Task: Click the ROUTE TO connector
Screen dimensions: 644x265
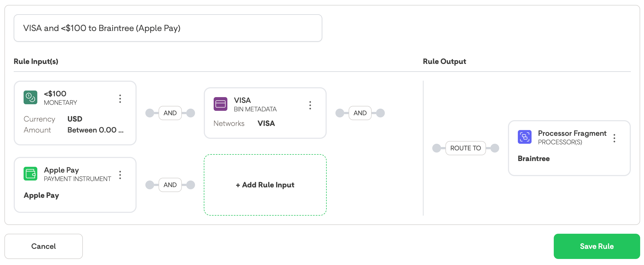Action: [466, 148]
